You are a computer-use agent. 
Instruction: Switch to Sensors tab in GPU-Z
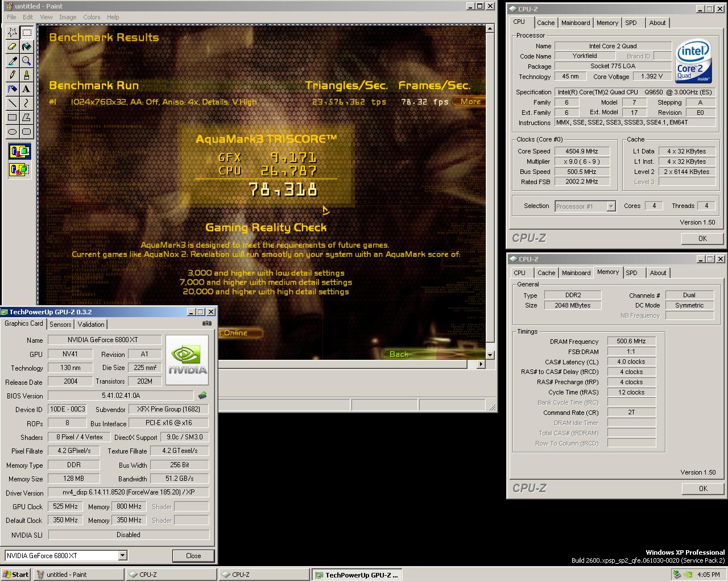[x=60, y=325]
